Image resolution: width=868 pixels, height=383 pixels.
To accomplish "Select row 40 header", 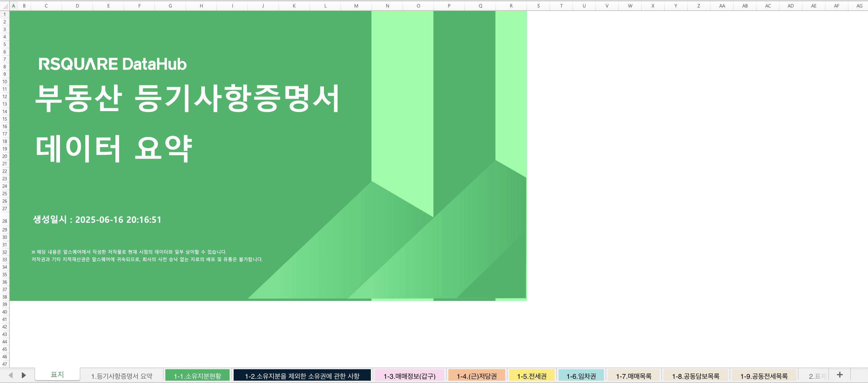I will tap(5, 312).
